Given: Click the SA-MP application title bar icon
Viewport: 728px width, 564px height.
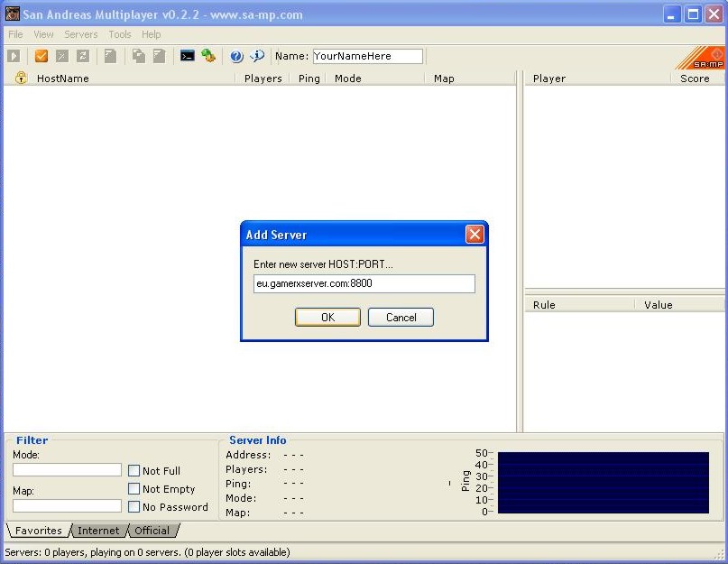Looking at the screenshot, I should [x=13, y=14].
